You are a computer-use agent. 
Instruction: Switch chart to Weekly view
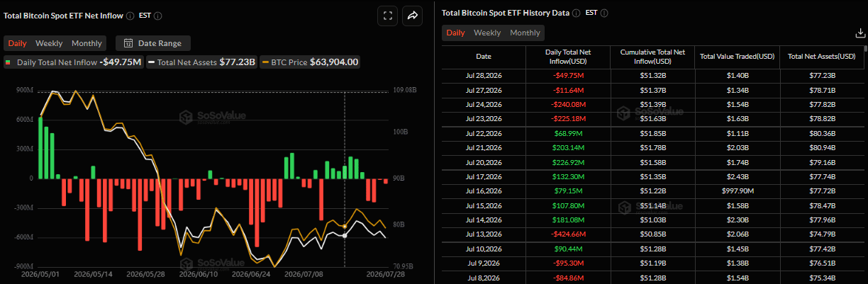point(49,43)
